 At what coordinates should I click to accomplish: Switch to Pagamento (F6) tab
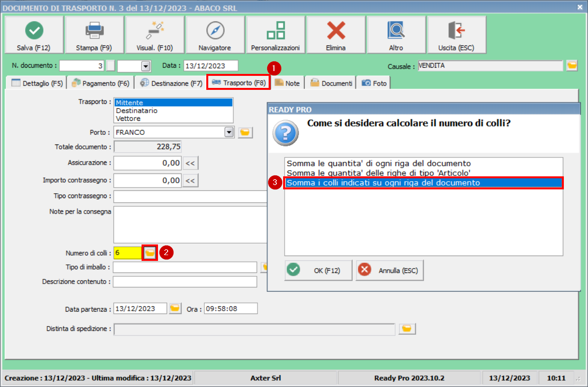(100, 83)
